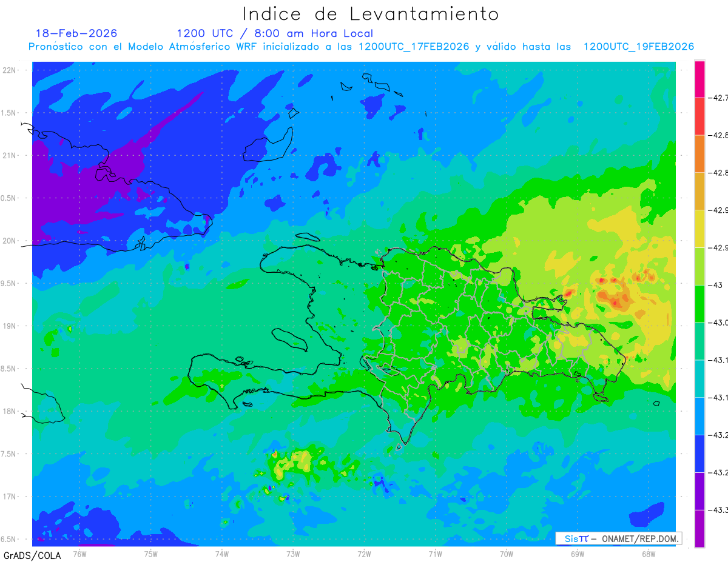Click the '17N' latitude label
728x562 pixels.
(10, 497)
